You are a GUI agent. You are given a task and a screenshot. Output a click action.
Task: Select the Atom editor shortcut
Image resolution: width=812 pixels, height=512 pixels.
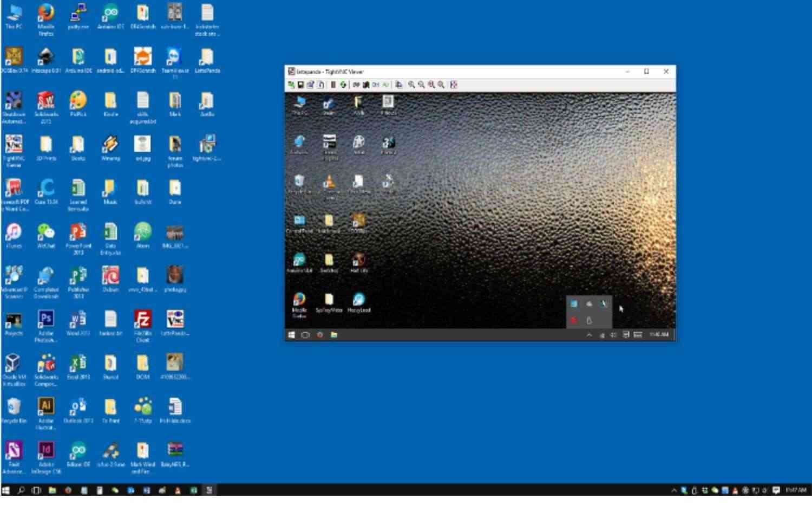click(143, 235)
